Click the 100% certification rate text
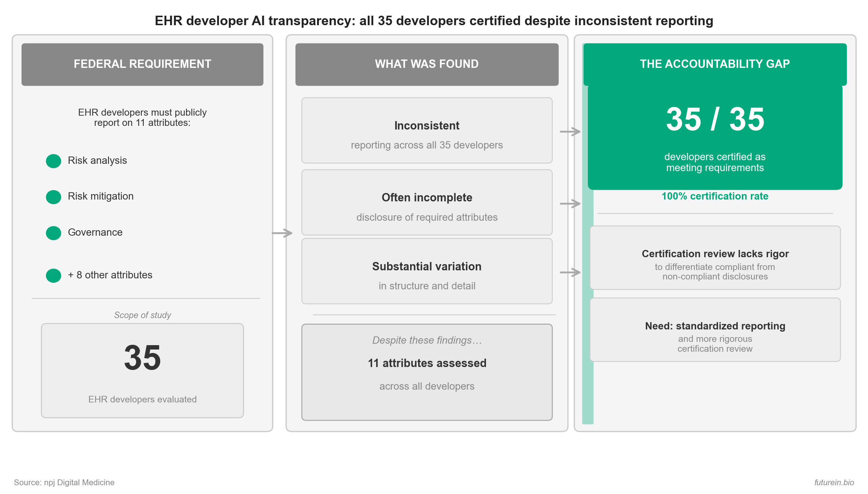 pos(715,196)
